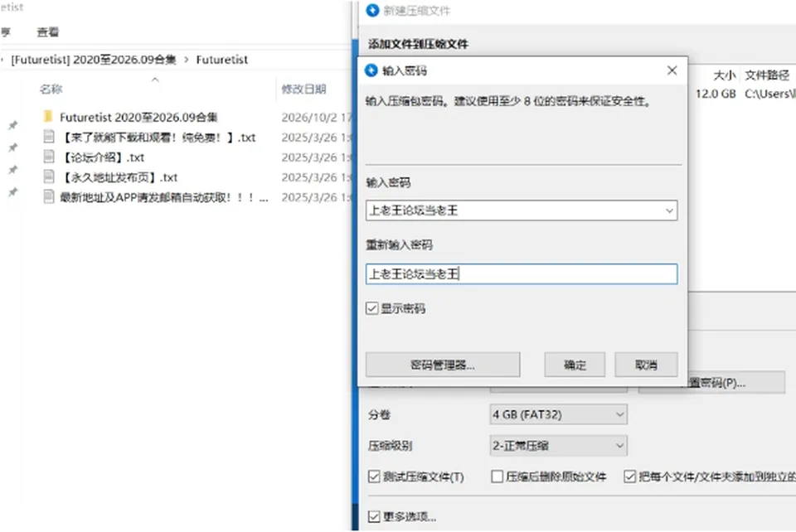
Task: Cancel the password dialog with 取消
Action: 646,365
